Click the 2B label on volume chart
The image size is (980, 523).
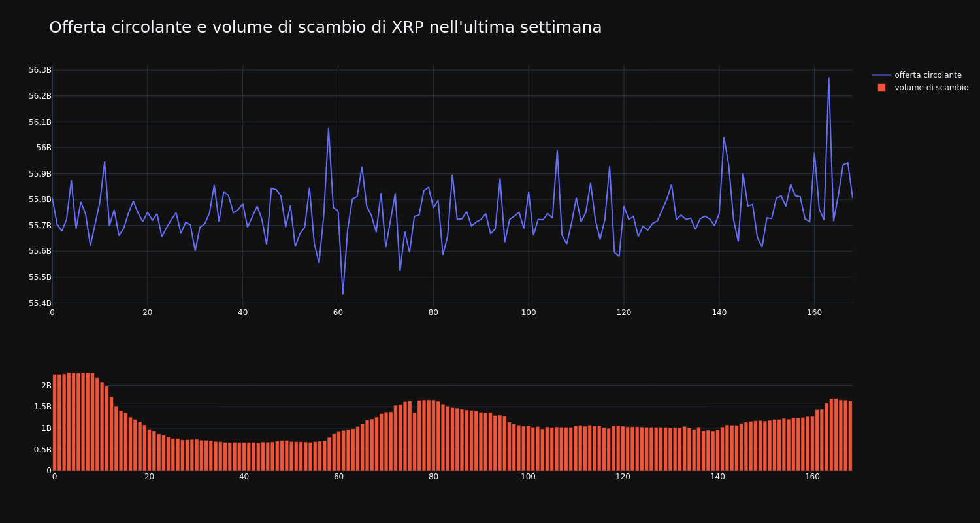(x=46, y=386)
